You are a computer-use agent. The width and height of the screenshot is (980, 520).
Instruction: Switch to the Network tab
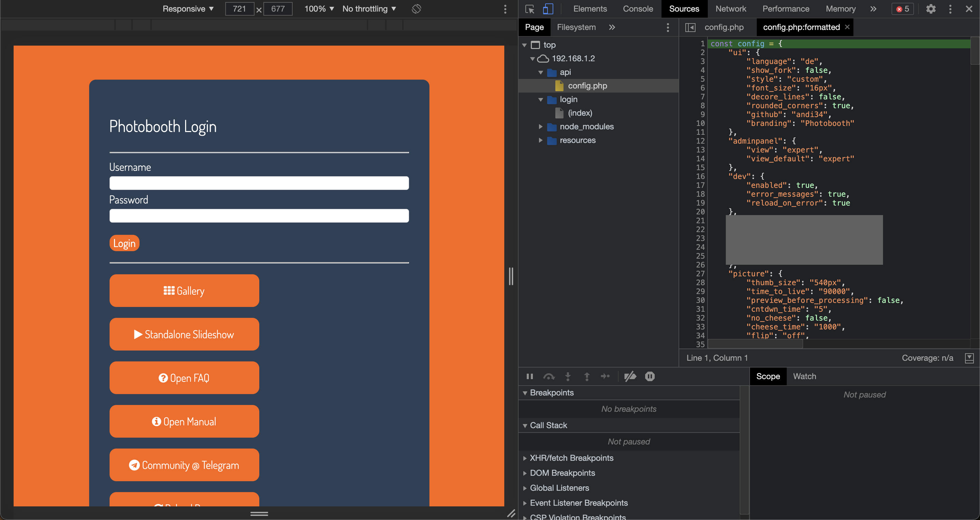731,9
